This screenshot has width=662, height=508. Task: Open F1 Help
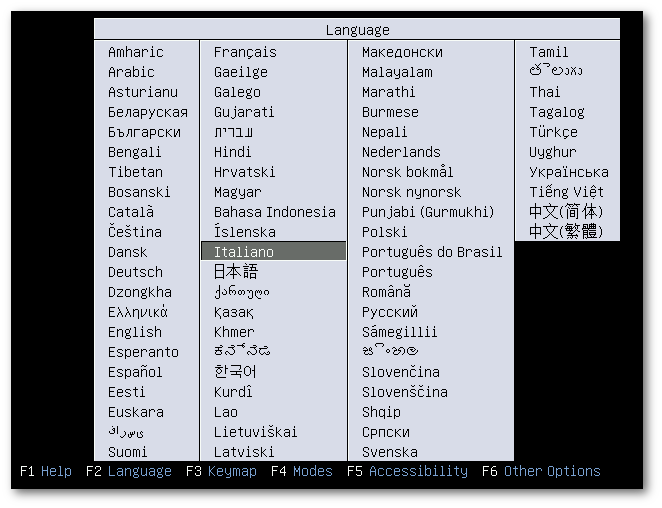[46, 471]
